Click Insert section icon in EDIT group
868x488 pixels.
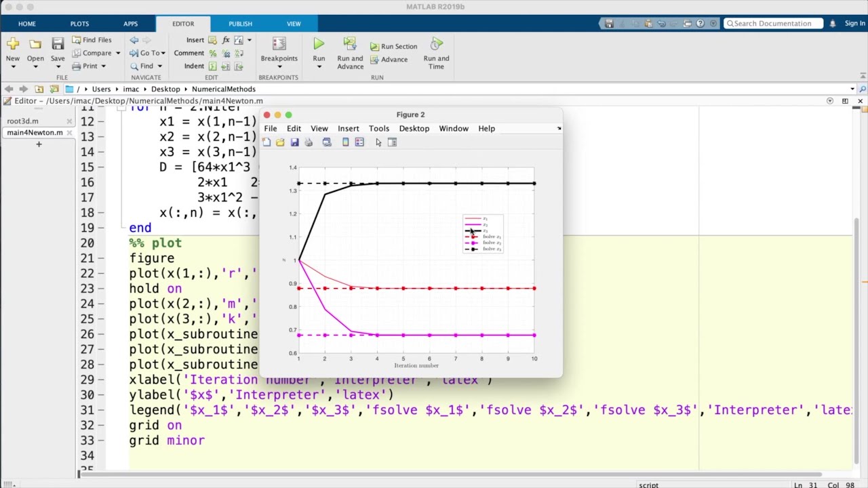[x=213, y=40]
